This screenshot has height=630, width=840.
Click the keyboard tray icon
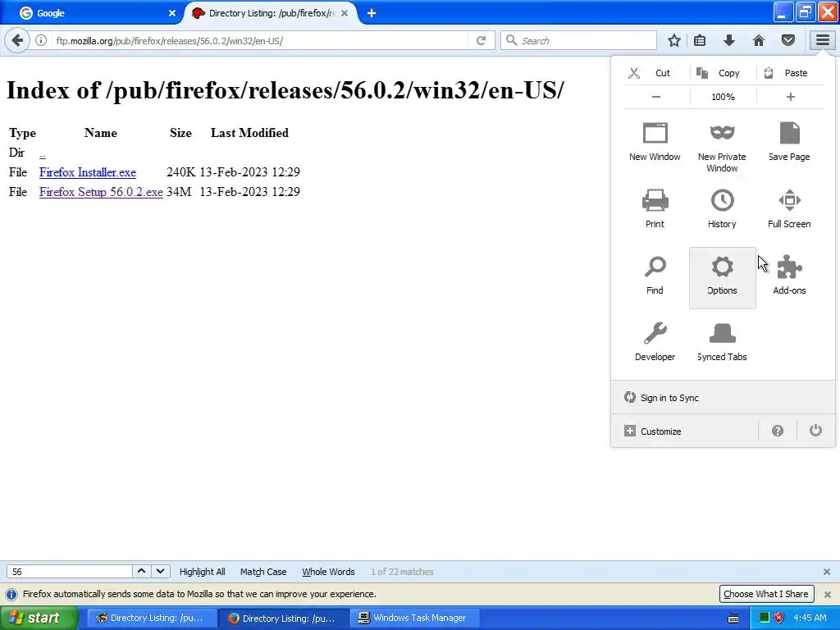[x=733, y=619]
